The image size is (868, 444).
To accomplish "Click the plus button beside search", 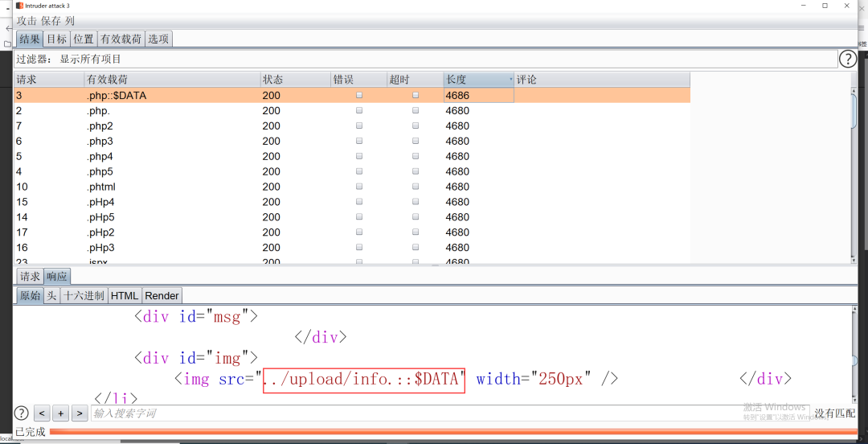I will (x=61, y=413).
